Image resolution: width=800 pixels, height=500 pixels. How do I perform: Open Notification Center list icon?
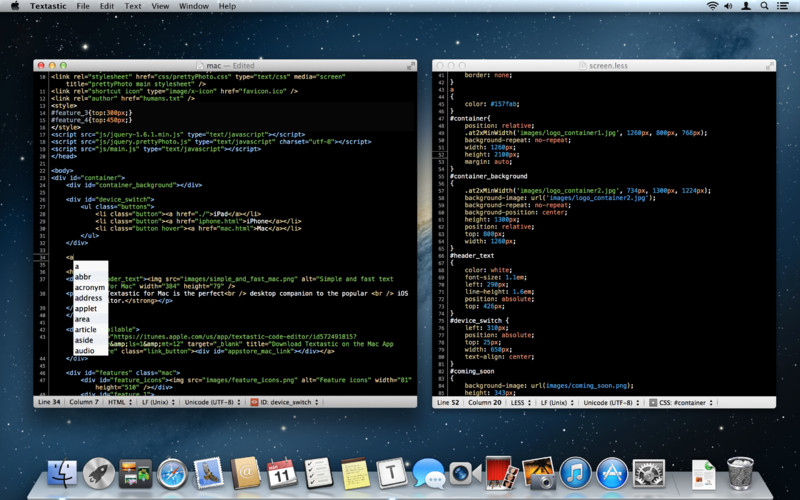(782, 6)
